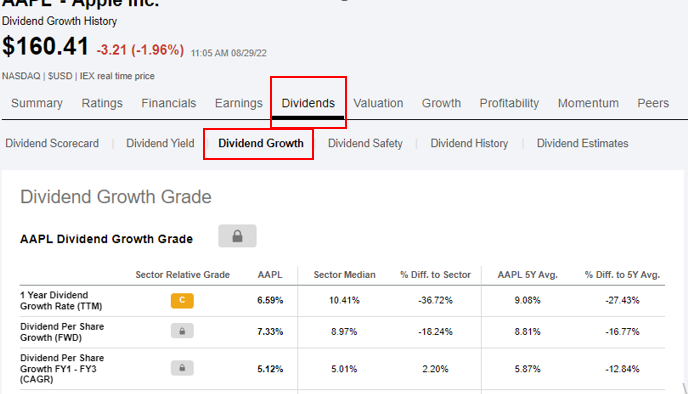The width and height of the screenshot is (688, 394).
Task: Click the 5.87% 5Y average value
Action: pyautogui.click(x=527, y=369)
